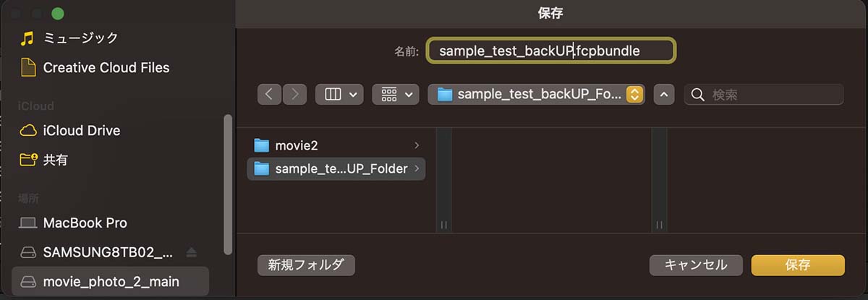Open the sample_test_backUP_Fo... location popup

[x=537, y=94]
